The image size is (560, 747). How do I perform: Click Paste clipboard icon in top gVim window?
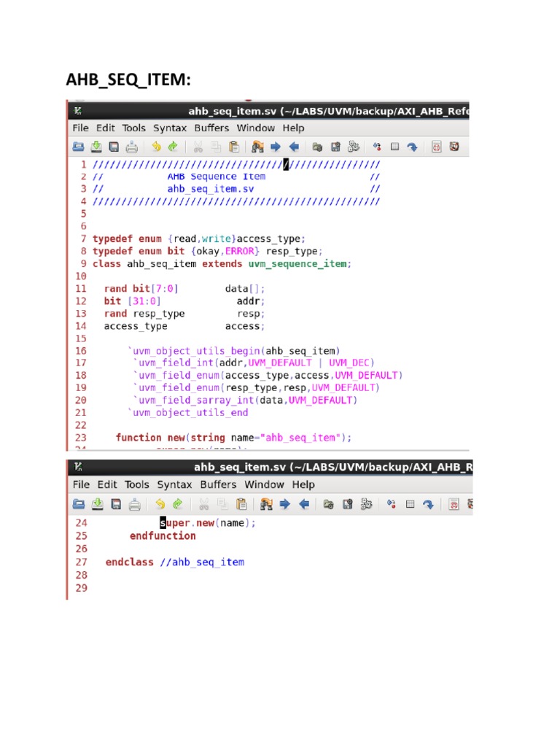(234, 147)
